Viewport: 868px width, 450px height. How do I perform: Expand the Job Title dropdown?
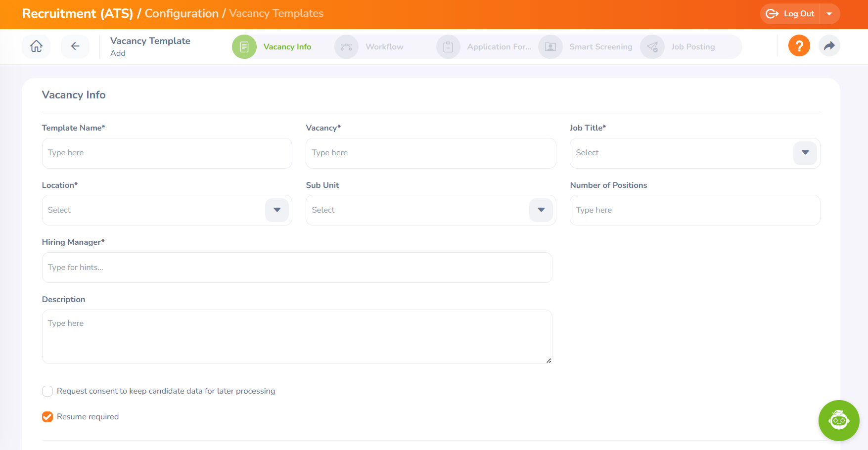coord(805,153)
